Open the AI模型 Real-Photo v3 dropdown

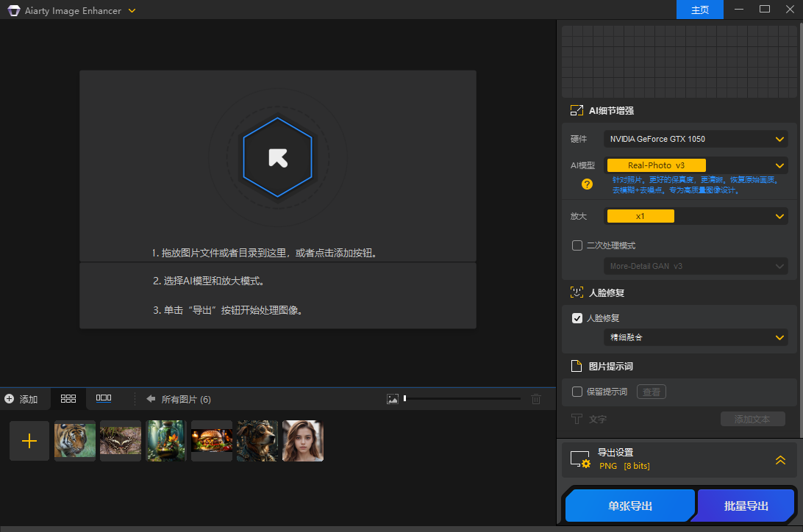coord(696,165)
